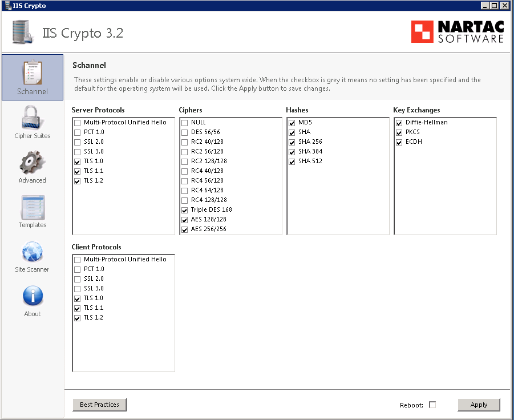514x420 pixels.
Task: Click the title bar application icon
Action: [8, 6]
